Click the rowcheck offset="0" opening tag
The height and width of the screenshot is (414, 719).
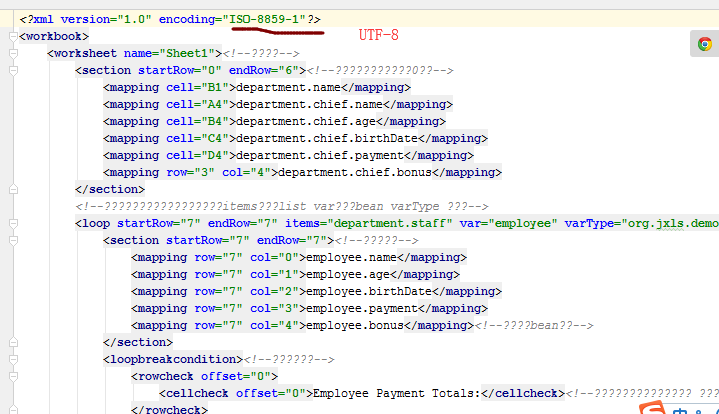[205, 376]
